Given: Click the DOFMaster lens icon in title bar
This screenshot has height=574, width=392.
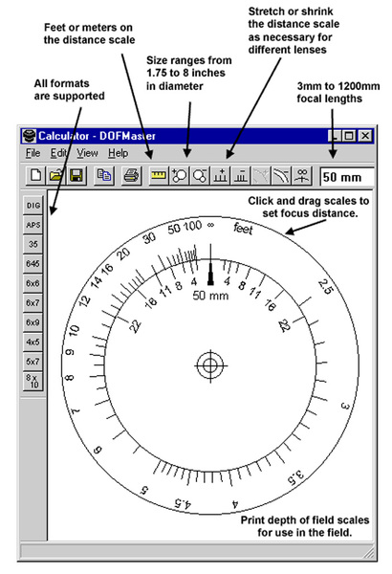Looking at the screenshot, I should point(29,136).
